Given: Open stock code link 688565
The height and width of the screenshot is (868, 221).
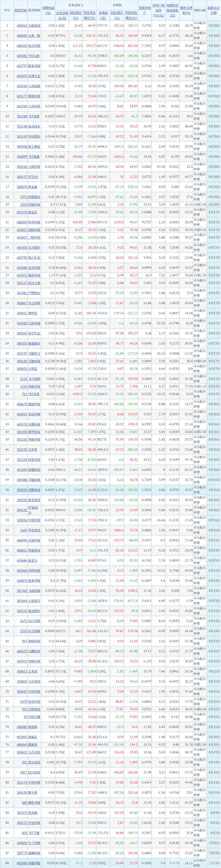Looking at the screenshot, I should click(22, 26).
